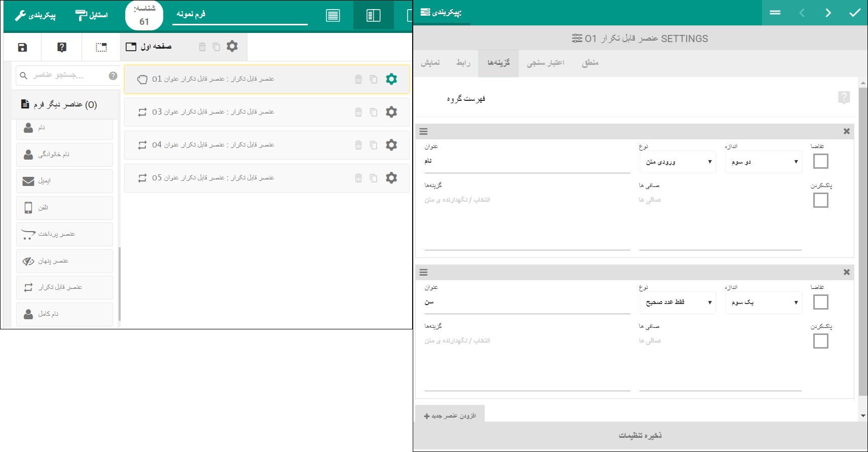868x452 pixels.
Task: Open the type dropdown showing فقط عدد صحیح
Action: pos(678,303)
